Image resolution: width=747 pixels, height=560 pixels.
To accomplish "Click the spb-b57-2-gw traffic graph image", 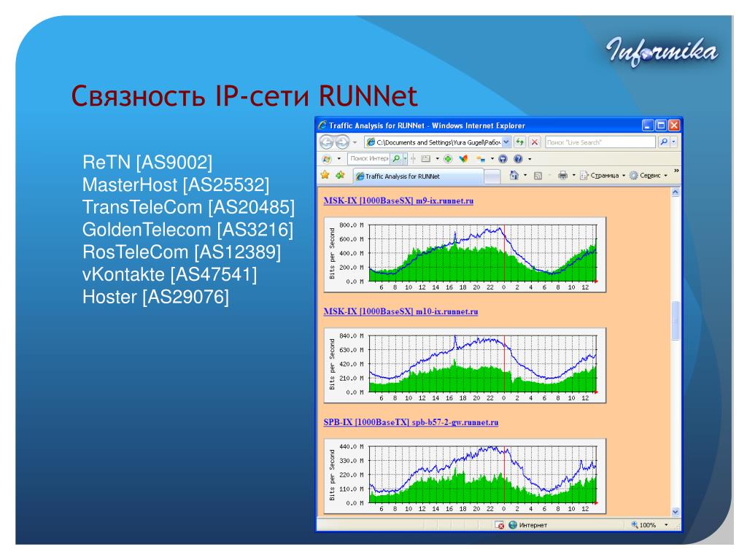I will click(x=465, y=476).
